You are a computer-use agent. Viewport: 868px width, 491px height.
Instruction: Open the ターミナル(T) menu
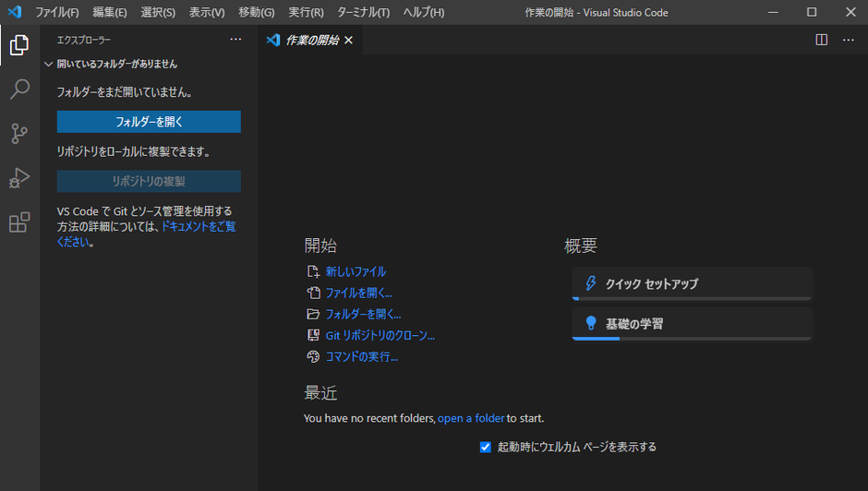[x=363, y=12]
